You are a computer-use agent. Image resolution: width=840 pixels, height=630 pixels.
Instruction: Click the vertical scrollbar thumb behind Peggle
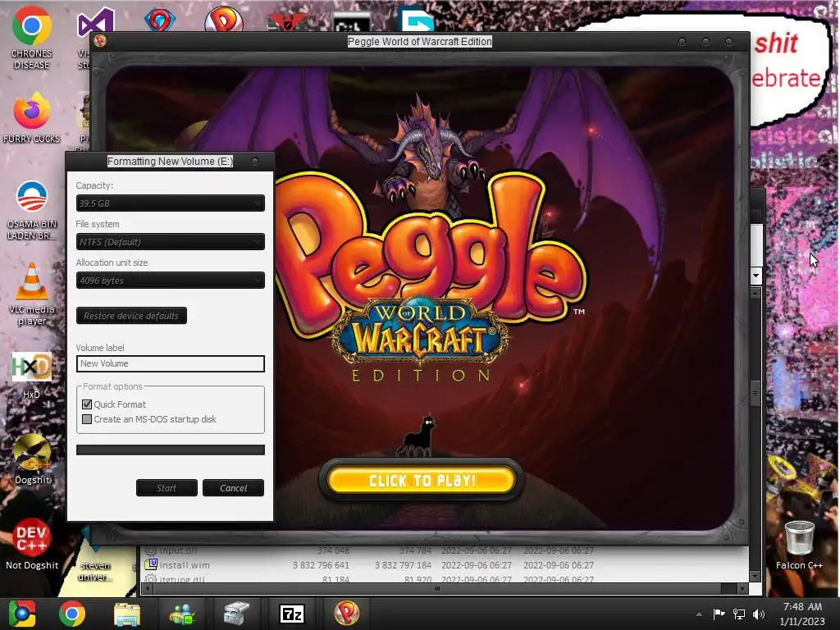(x=756, y=393)
